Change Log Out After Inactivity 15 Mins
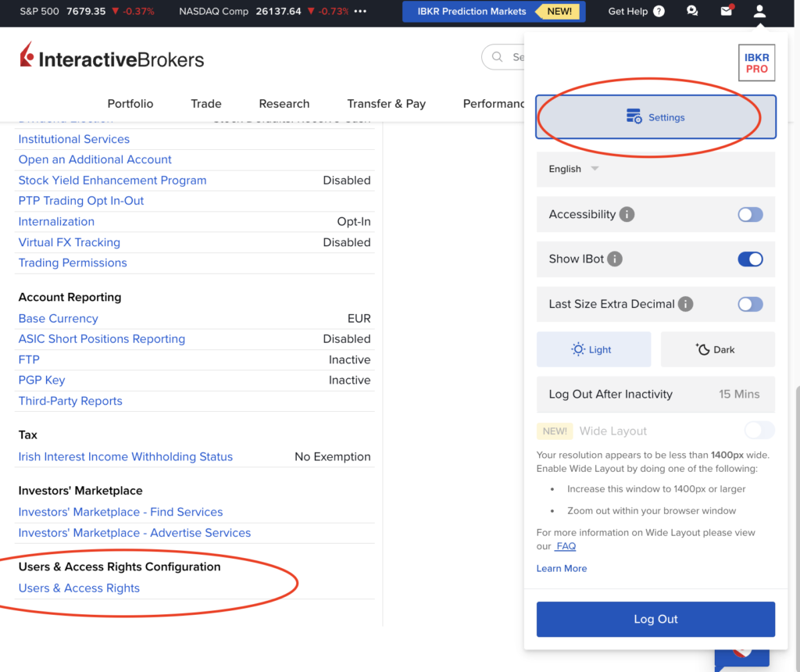Viewport: 800px width, 672px height. tap(655, 395)
